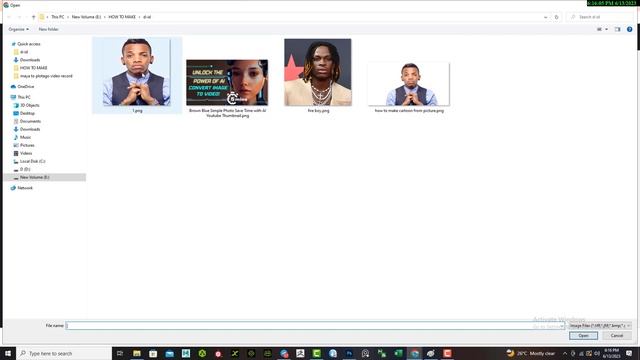
Task: Expand the view options dropdown arrow
Action: tap(607, 29)
